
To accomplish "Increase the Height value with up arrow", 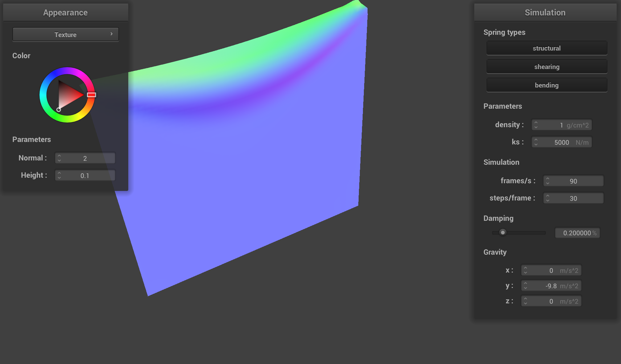I will click(x=59, y=173).
